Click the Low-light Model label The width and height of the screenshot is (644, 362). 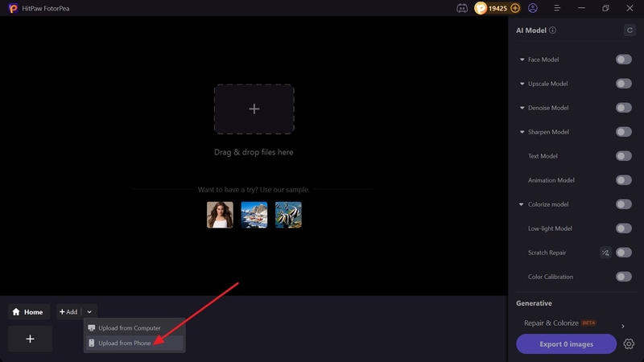point(550,228)
